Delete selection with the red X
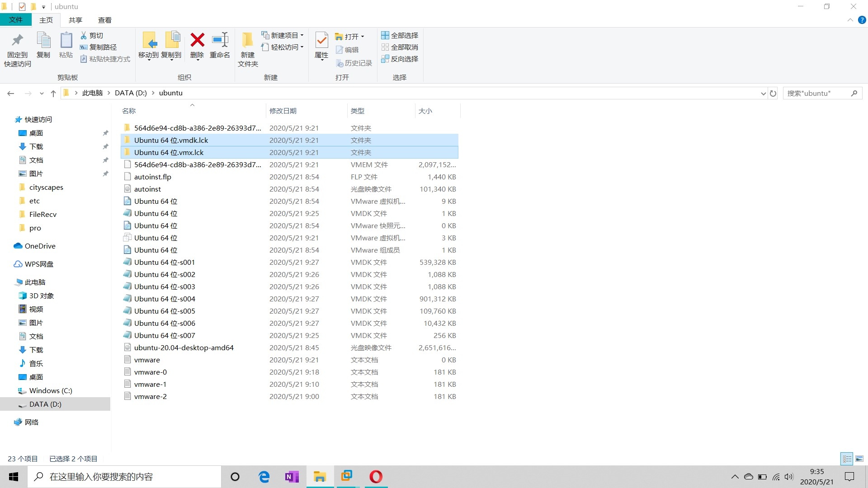868x488 pixels. 197,46
